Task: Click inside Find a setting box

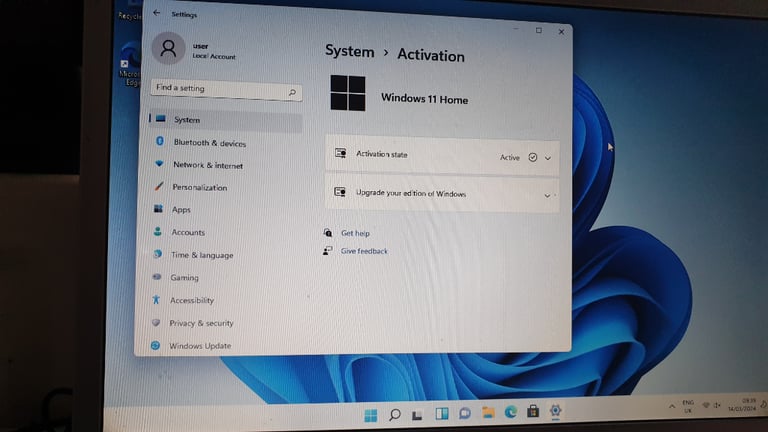Action: point(226,90)
